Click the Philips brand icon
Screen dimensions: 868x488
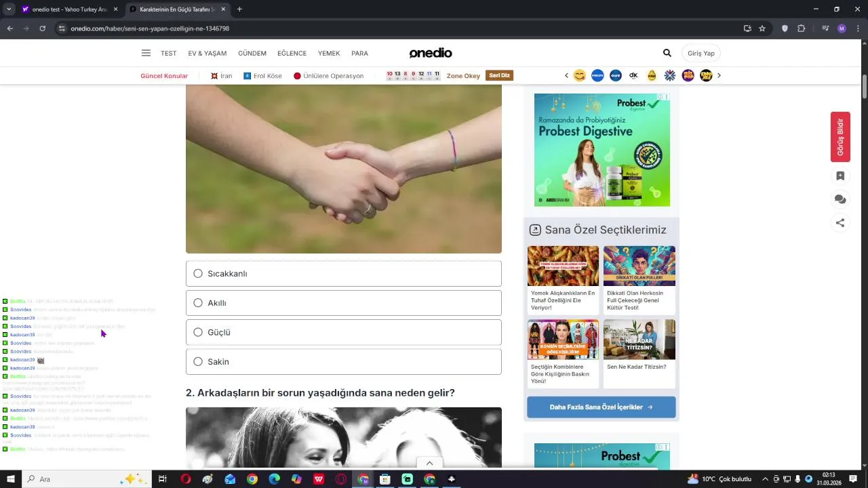(x=597, y=75)
